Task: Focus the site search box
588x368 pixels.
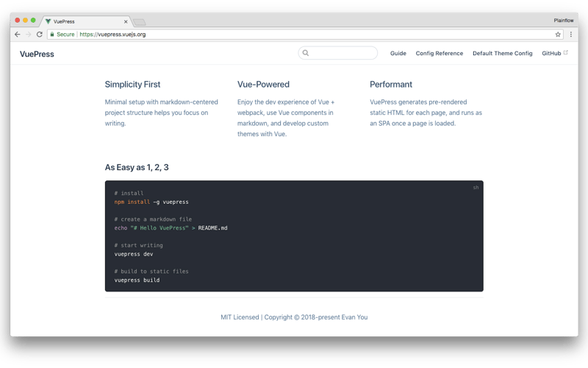Action: [338, 53]
